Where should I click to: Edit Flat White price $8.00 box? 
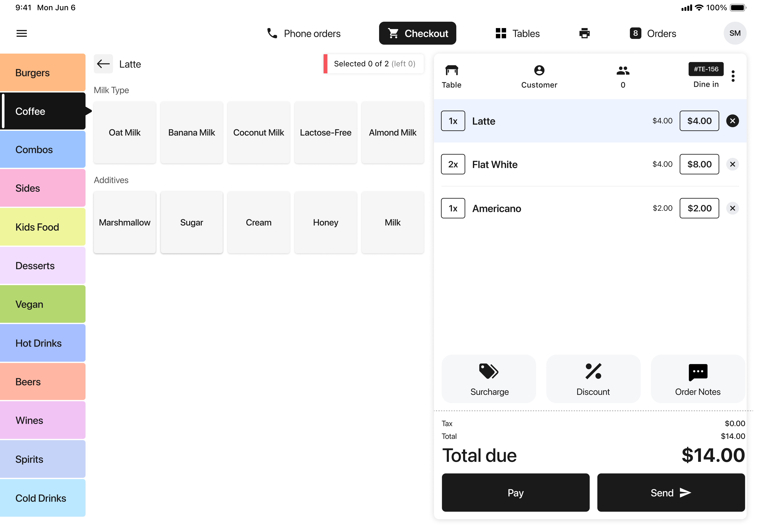(699, 164)
